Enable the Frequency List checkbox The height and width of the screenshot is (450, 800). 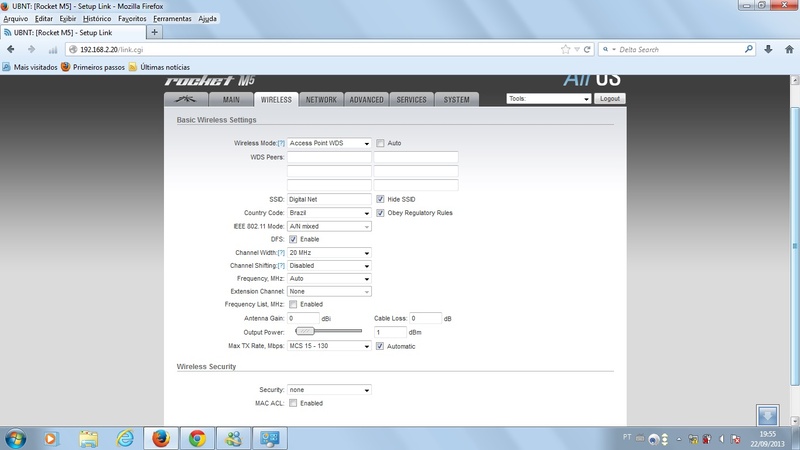pos(293,304)
